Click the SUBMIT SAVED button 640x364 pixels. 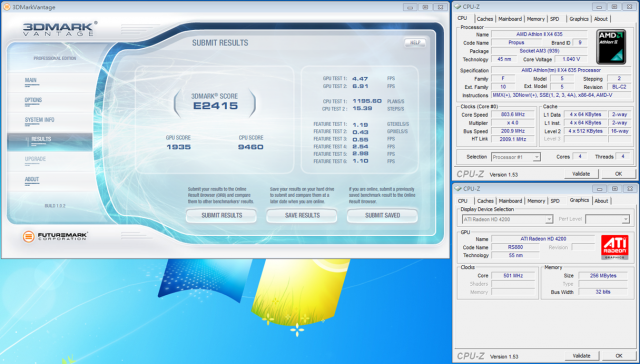382,215
